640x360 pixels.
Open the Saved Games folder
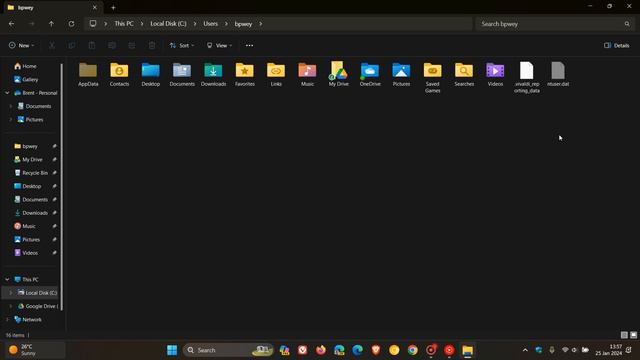coord(433,78)
